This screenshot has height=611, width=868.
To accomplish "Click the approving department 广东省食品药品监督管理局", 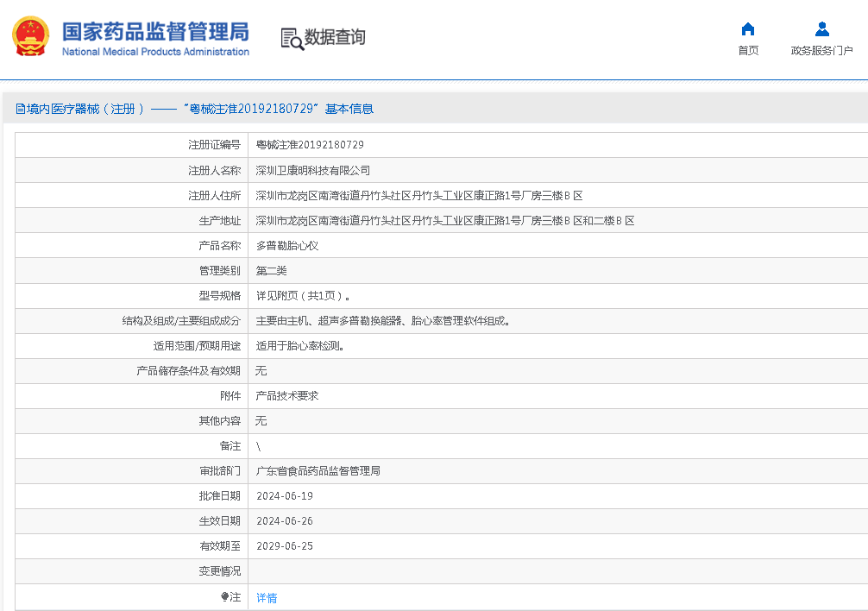I will click(x=318, y=471).
